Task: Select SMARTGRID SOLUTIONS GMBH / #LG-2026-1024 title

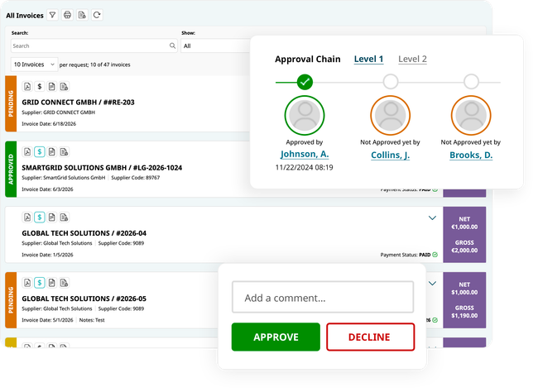Action: coord(102,168)
